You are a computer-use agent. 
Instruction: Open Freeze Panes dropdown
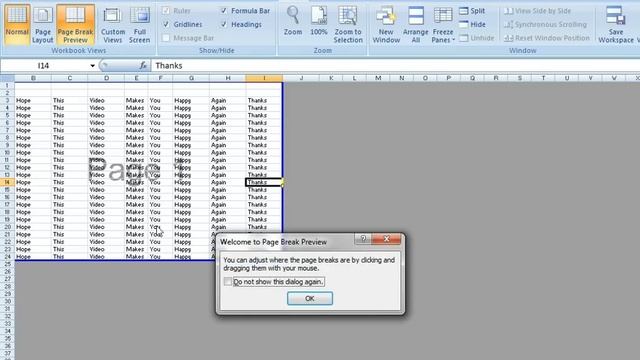(443, 24)
